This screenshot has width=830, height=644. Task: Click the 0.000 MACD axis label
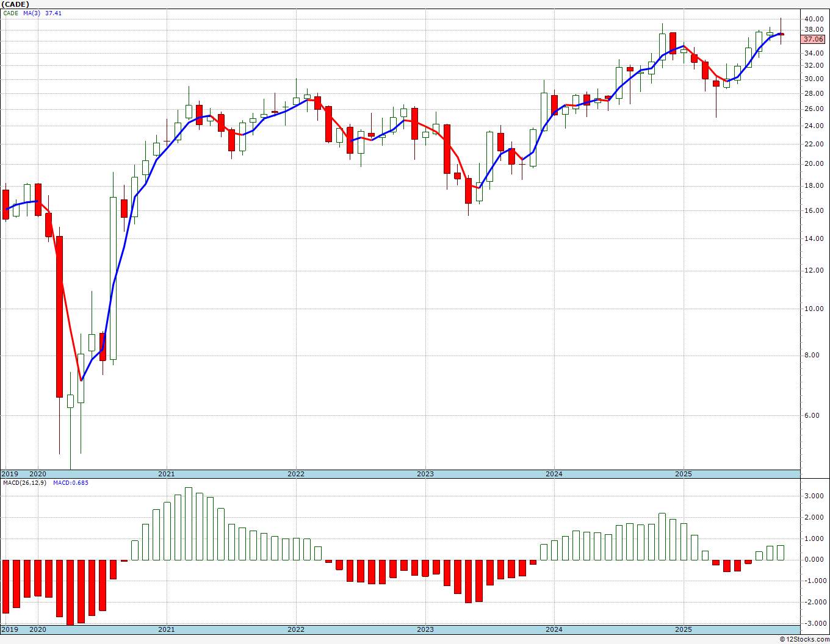point(814,560)
